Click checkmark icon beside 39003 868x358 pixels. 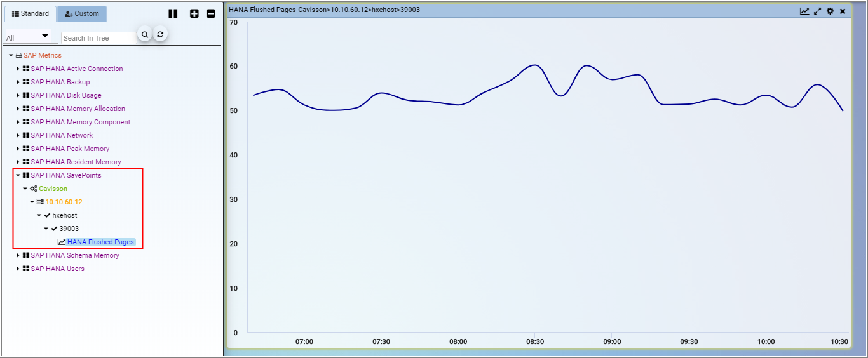click(x=54, y=229)
